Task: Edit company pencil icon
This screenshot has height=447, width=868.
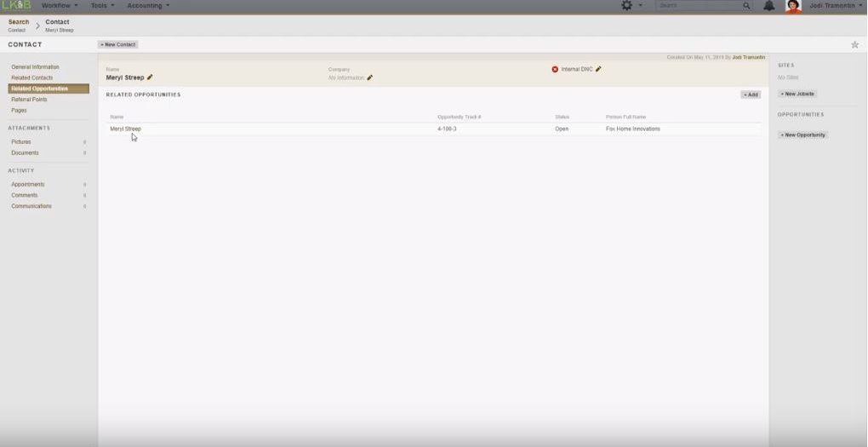Action: pyautogui.click(x=370, y=77)
